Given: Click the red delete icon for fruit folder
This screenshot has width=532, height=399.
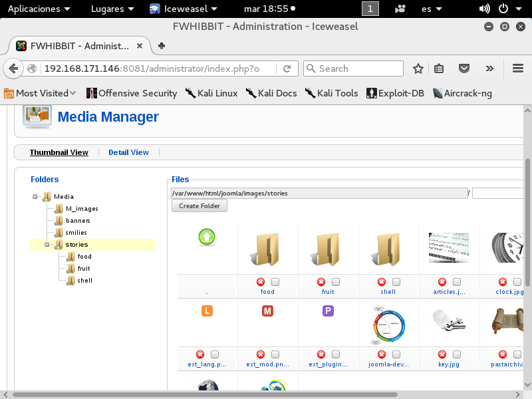Looking at the screenshot, I should pyautogui.click(x=321, y=282).
